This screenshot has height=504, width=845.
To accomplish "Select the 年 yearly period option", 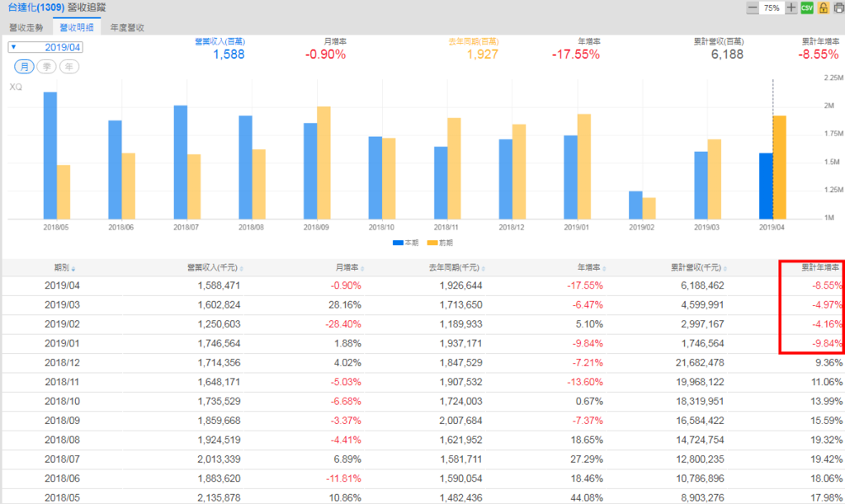I will [69, 67].
